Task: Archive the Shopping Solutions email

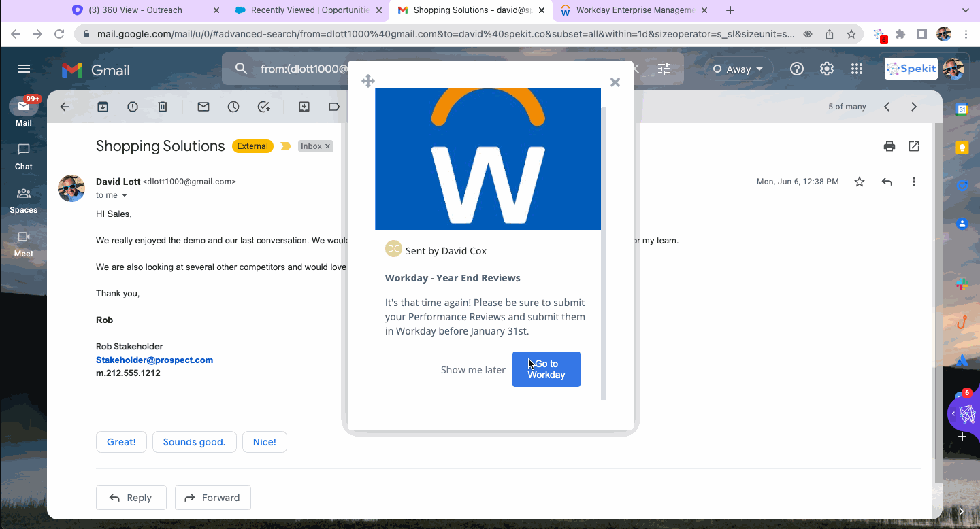Action: click(103, 107)
